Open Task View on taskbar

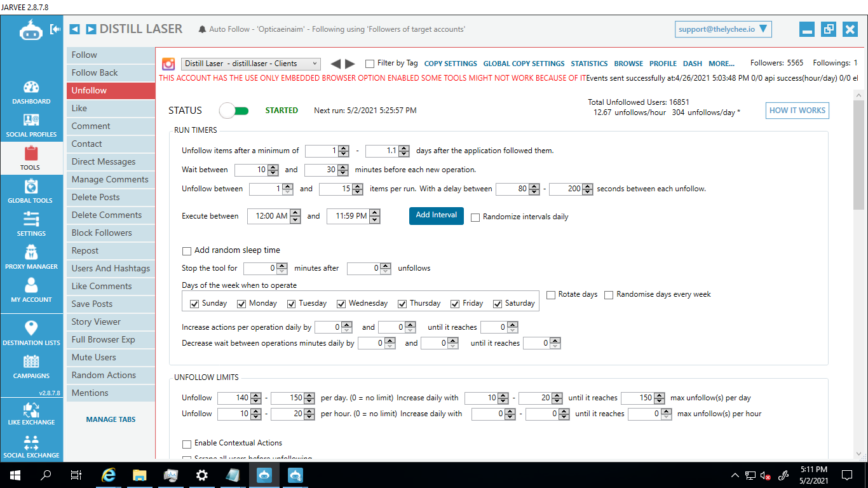(x=76, y=475)
